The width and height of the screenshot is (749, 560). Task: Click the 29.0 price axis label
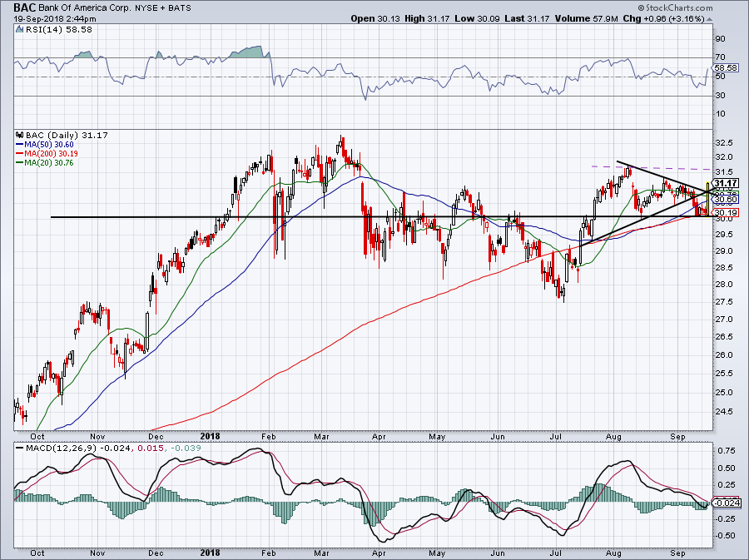pyautogui.click(x=724, y=251)
